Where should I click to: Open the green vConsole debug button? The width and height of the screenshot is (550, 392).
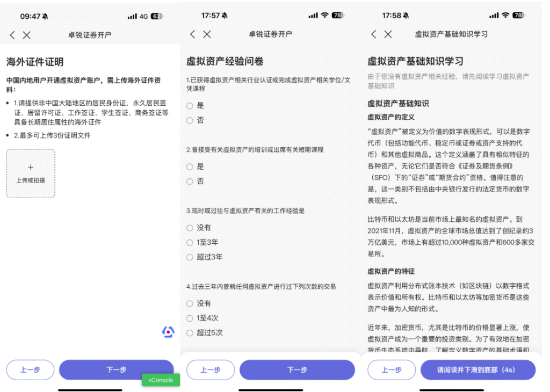[161, 380]
